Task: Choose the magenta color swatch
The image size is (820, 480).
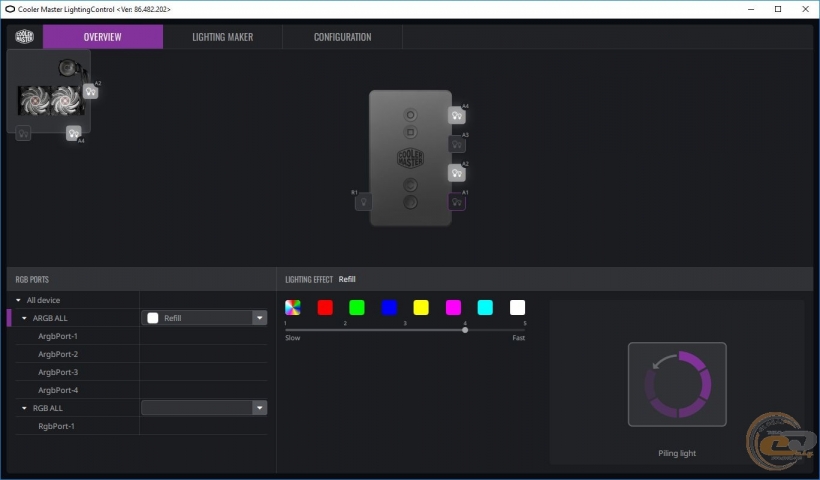Action: [453, 307]
